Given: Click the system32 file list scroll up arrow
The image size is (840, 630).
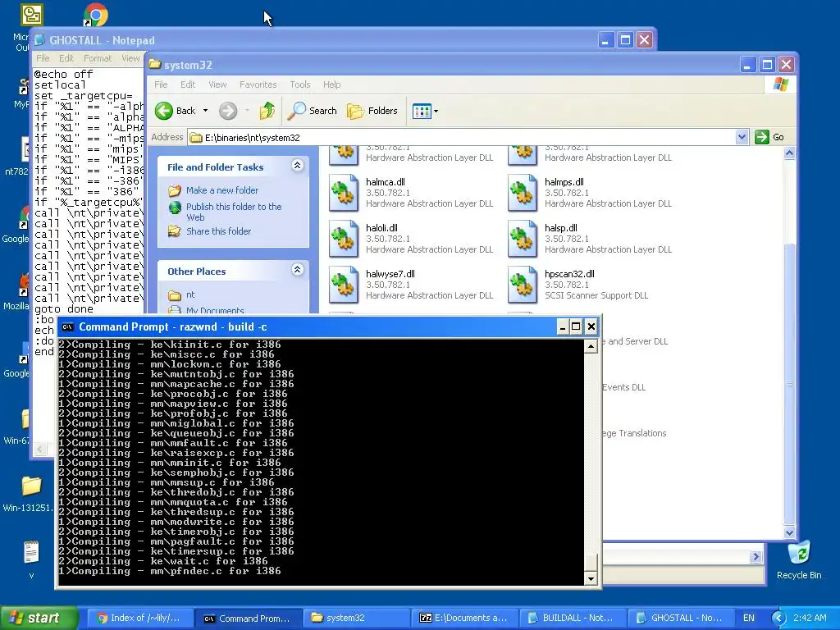Looking at the screenshot, I should point(790,153).
